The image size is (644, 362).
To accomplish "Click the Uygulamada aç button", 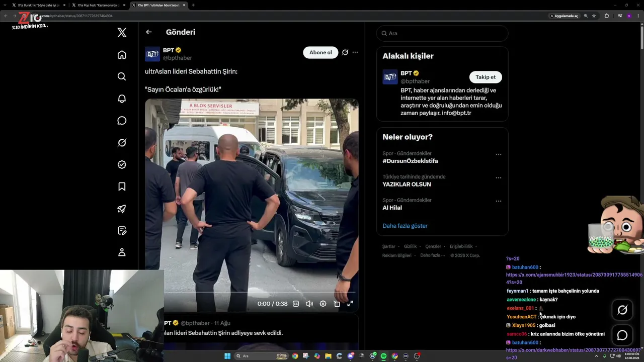I will pos(564,16).
